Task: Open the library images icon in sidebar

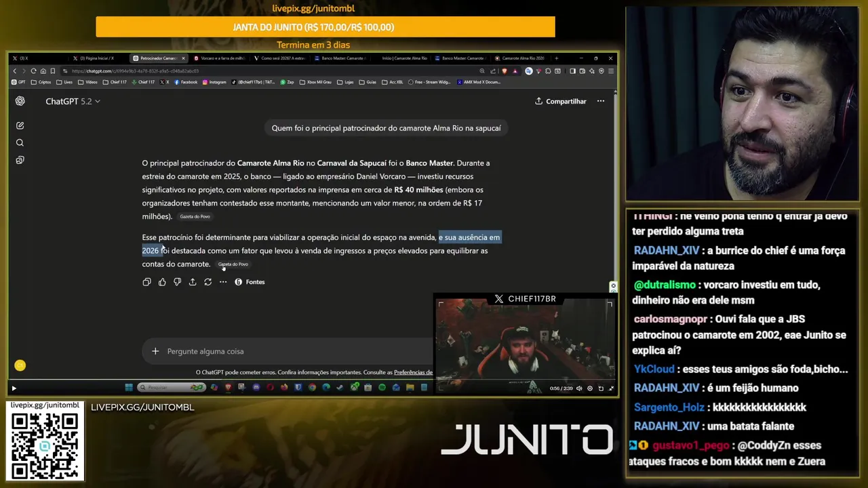Action: pos(20,160)
